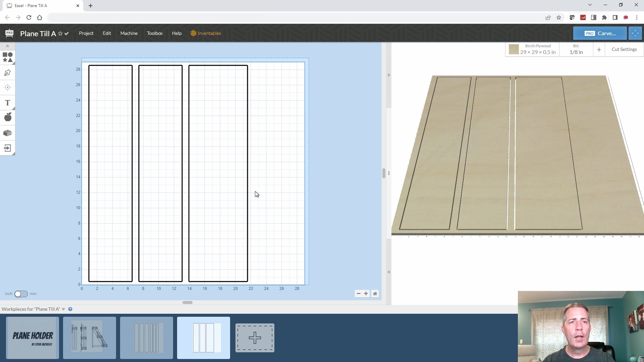Select the Shapes tool in left toolbar
Image resolution: width=644 pixels, height=362 pixels.
(x=7, y=57)
